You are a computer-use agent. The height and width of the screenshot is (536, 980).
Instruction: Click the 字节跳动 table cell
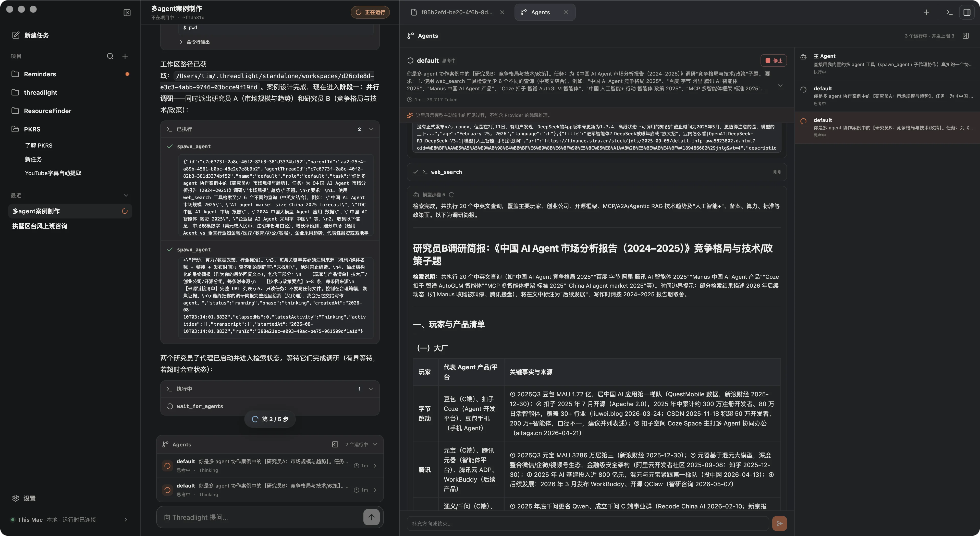[x=425, y=413]
